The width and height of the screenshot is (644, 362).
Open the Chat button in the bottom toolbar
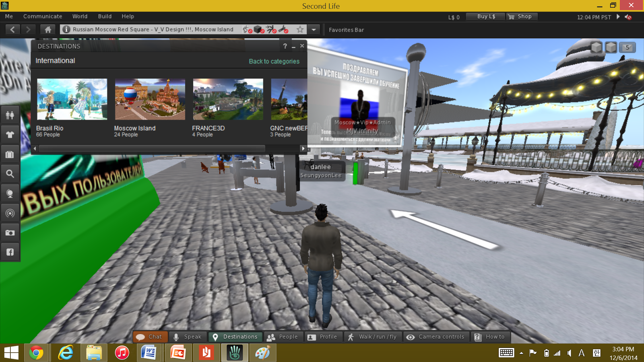click(150, 337)
